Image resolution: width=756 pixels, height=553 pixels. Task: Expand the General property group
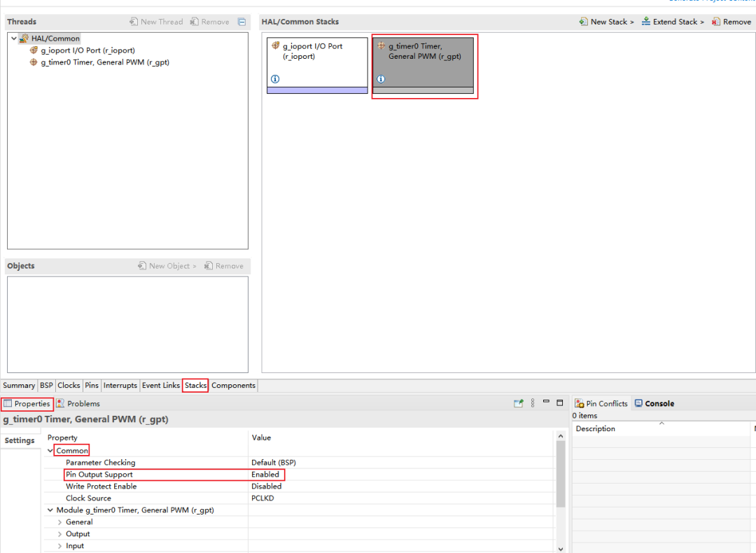pos(59,522)
